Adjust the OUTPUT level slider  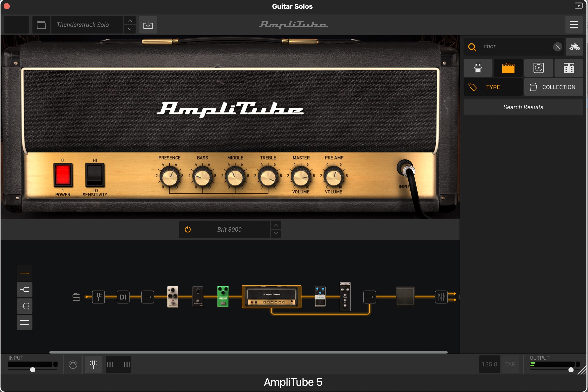click(571, 370)
